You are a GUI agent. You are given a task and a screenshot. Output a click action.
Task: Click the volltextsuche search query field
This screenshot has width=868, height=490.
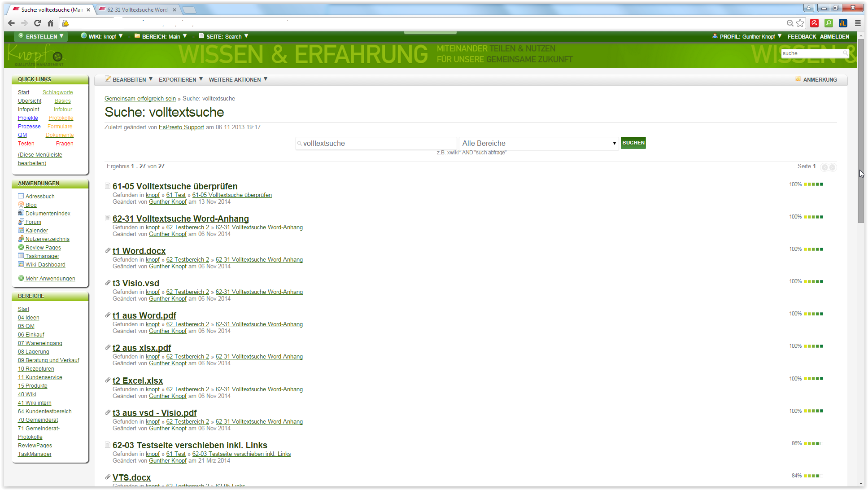[377, 143]
